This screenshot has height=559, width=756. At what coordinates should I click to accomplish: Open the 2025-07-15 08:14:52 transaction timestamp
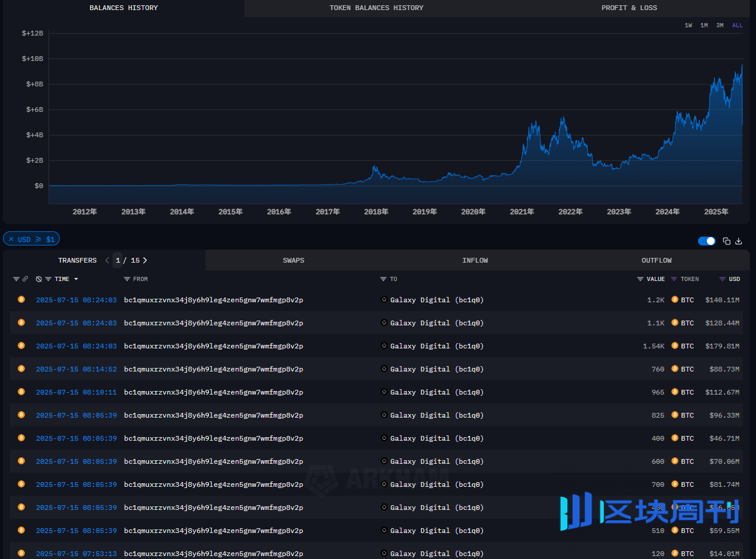[x=76, y=369]
